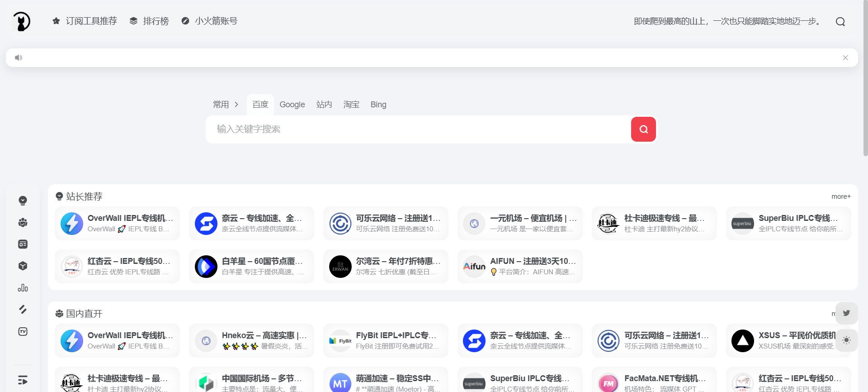
Task: Open 订阅工具推荐 navigation item
Action: click(x=85, y=21)
